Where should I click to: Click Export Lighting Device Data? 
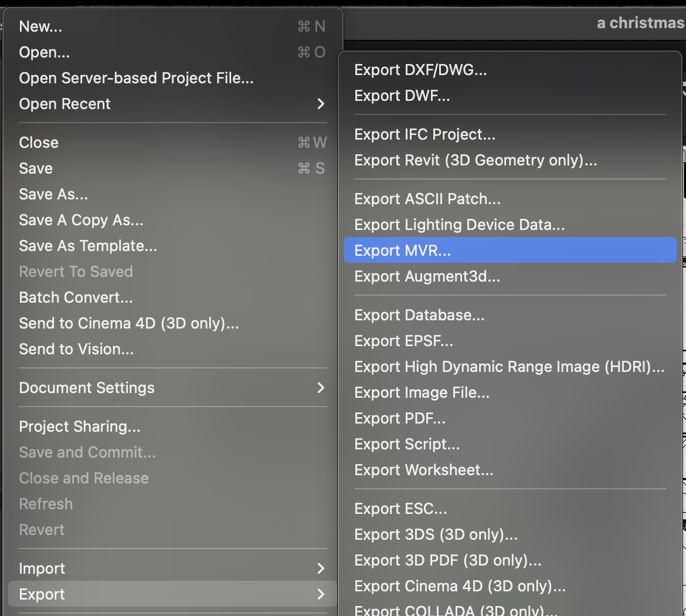click(x=459, y=225)
